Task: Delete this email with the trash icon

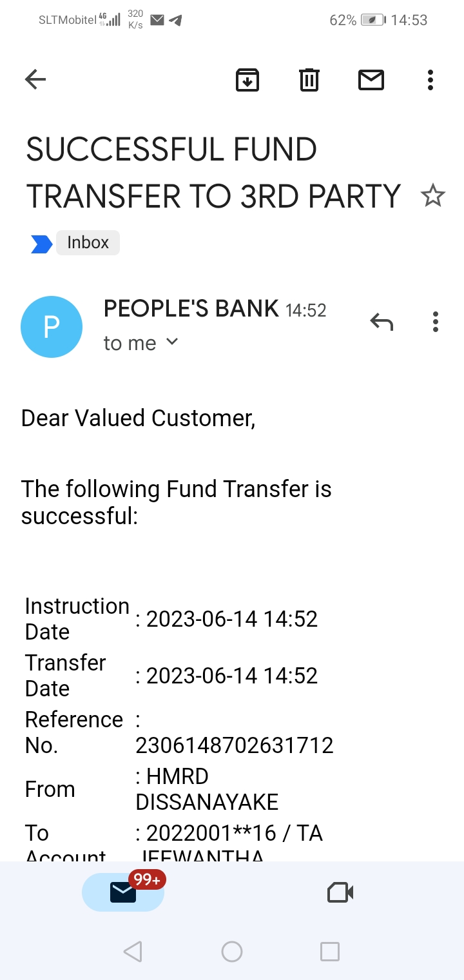Action: (x=309, y=80)
